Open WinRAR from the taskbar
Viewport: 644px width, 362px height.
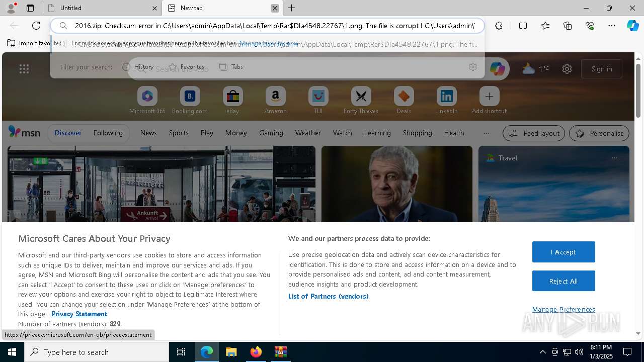(x=280, y=352)
